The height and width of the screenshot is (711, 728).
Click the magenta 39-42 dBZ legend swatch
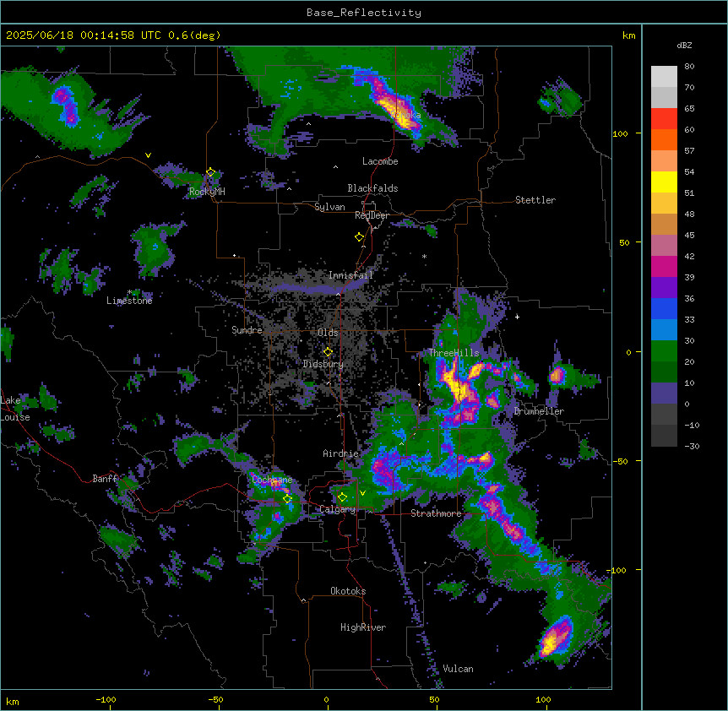click(664, 266)
